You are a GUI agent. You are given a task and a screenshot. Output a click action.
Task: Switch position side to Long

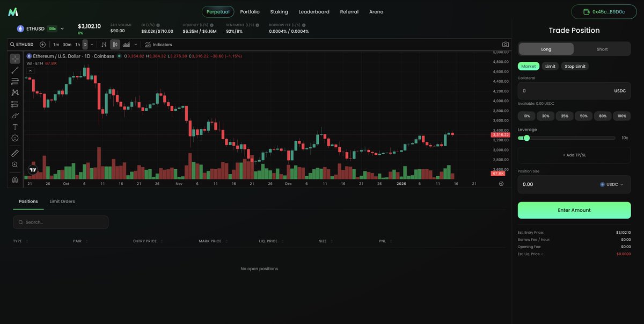[x=546, y=49]
